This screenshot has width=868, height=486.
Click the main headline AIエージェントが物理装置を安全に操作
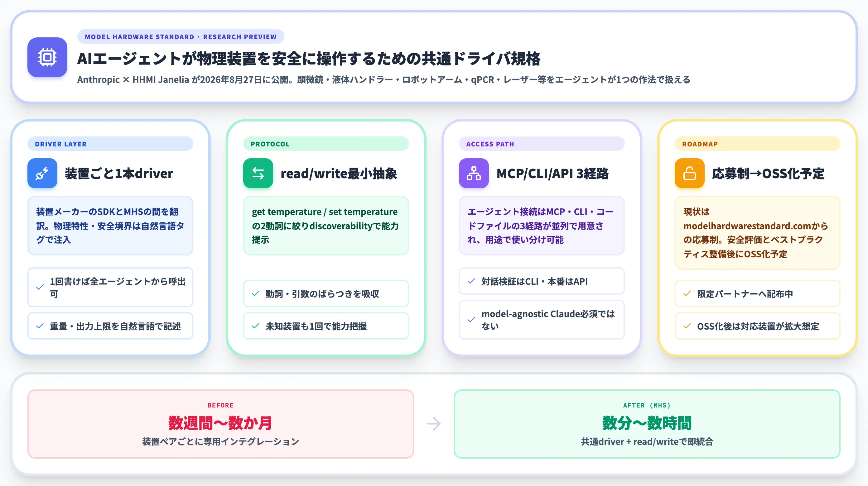[x=309, y=59]
